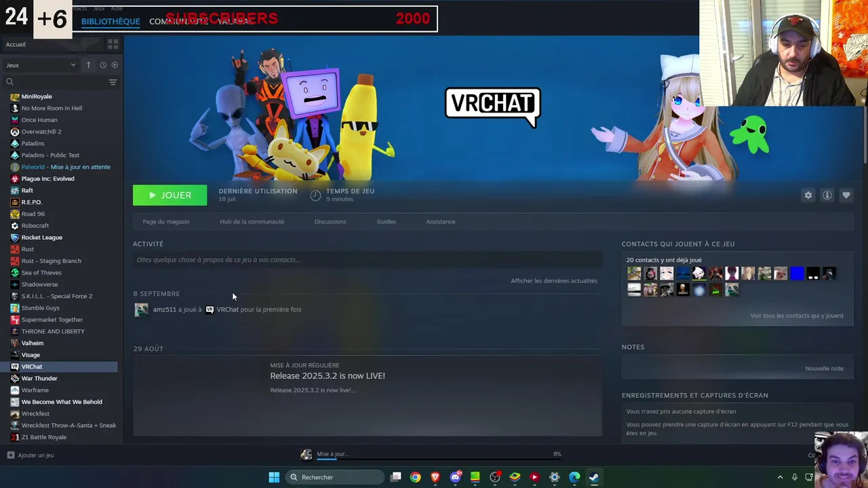This screenshot has width=868, height=488.
Task: Open Release 2025.3.2 is now LIVE! news
Action: click(x=328, y=375)
